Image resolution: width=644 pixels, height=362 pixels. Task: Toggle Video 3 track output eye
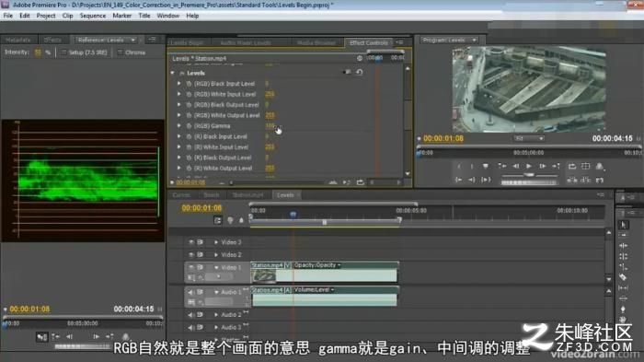[191, 242]
